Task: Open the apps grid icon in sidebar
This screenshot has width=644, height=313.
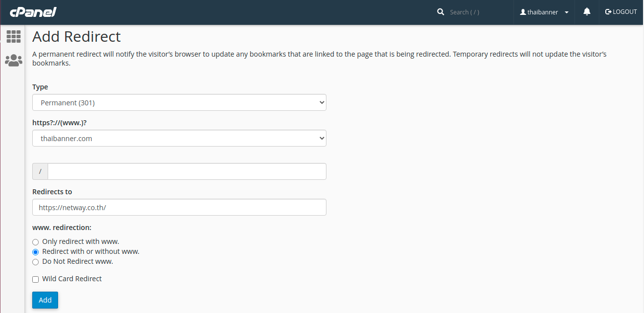Action: 13,36
